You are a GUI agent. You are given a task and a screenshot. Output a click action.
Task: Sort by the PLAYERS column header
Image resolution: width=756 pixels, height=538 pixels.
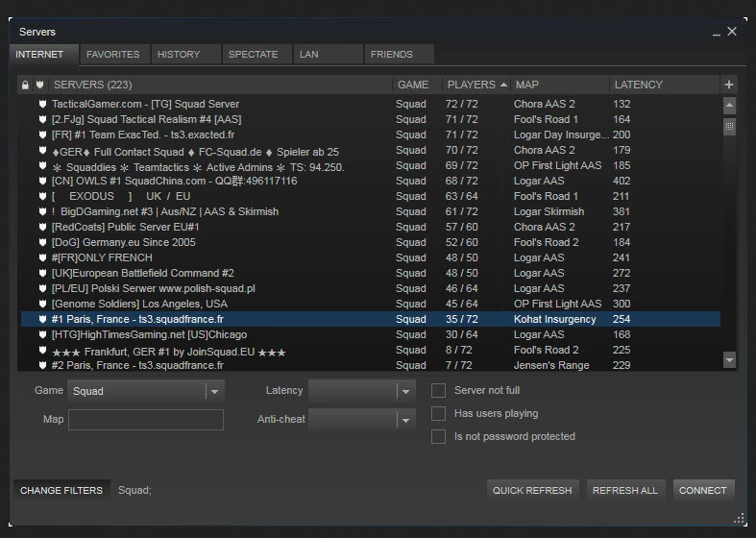tap(476, 85)
